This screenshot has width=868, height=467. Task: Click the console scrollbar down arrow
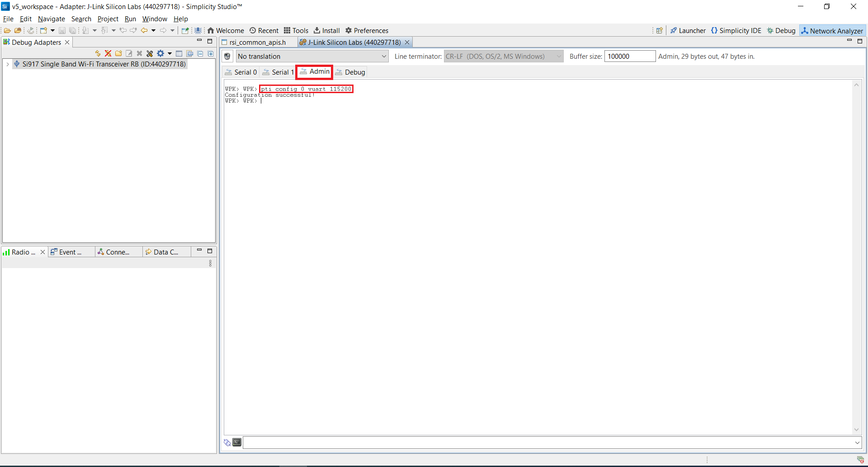856,429
